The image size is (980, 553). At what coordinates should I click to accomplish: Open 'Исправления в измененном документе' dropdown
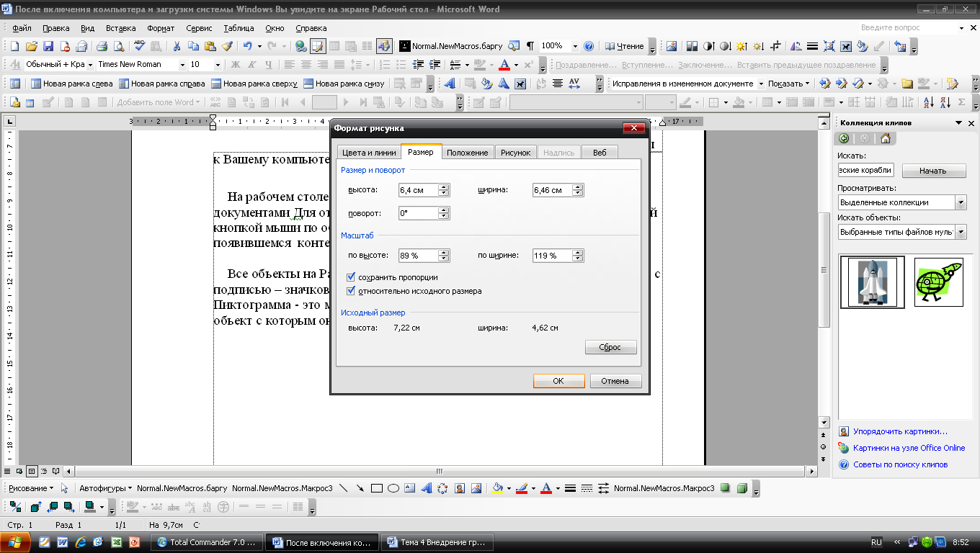click(x=761, y=84)
